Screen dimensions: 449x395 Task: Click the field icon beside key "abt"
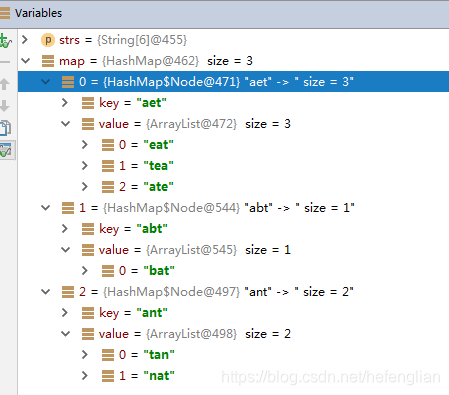[x=88, y=229]
